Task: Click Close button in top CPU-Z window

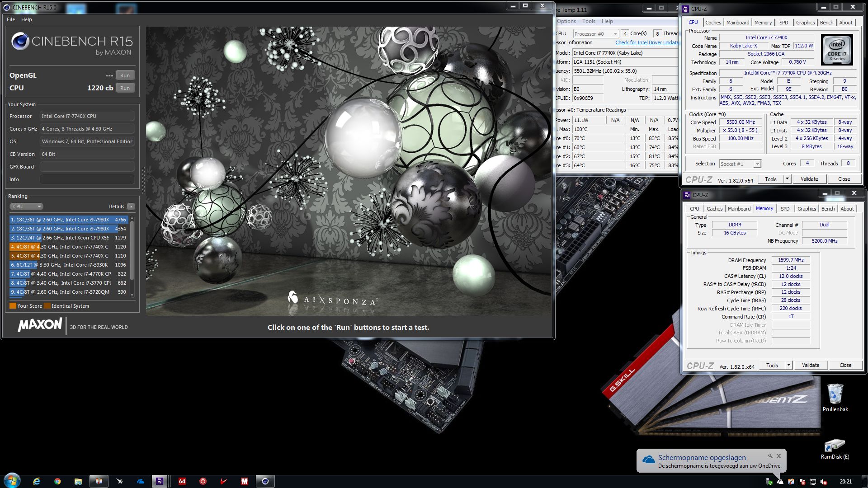Action: (x=844, y=179)
